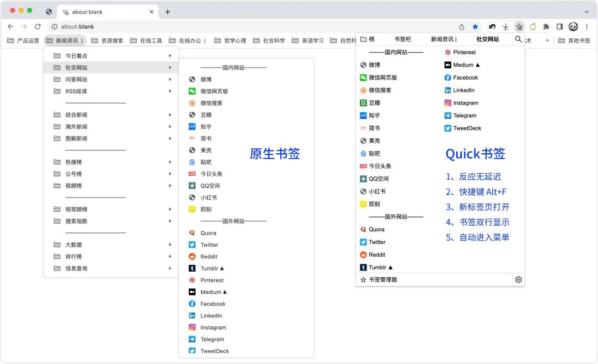
Task: Open Twitter in native bookmark menu
Action: click(246, 245)
